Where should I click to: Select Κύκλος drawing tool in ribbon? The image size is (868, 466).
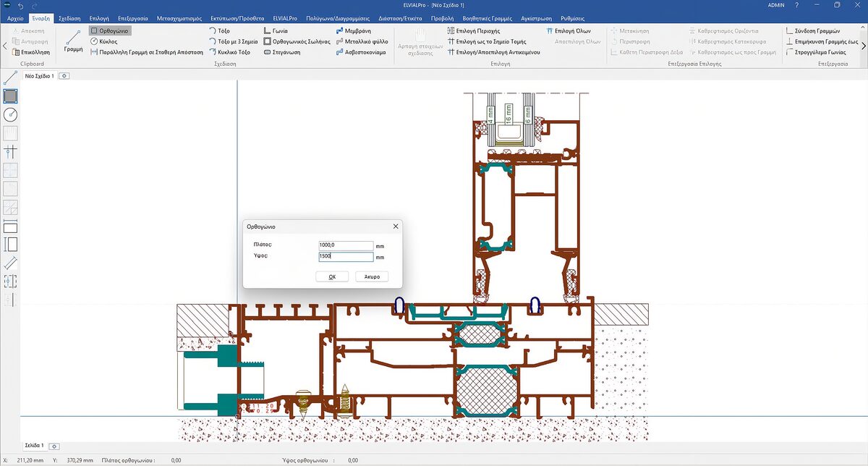(104, 42)
